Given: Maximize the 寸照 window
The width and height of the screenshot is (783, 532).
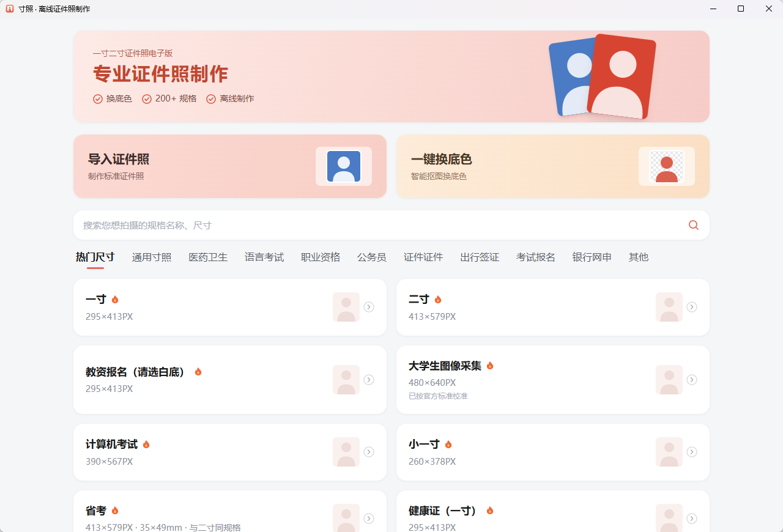Looking at the screenshot, I should 741,9.
